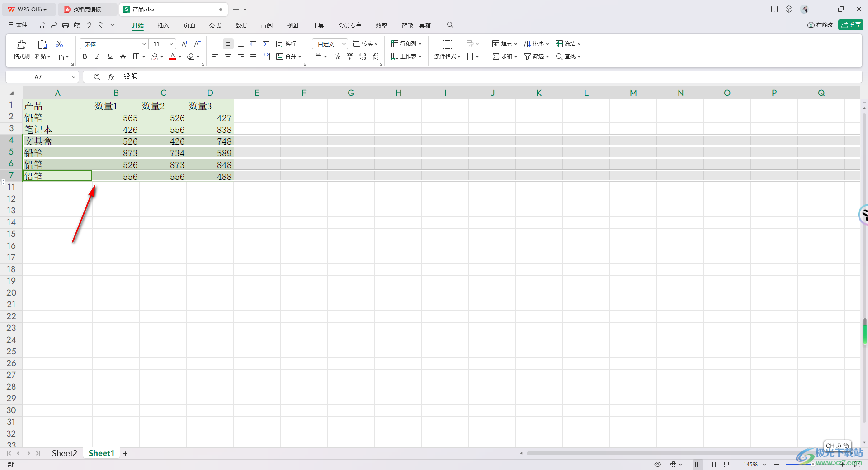Click the wrap text 换行 button

click(286, 44)
